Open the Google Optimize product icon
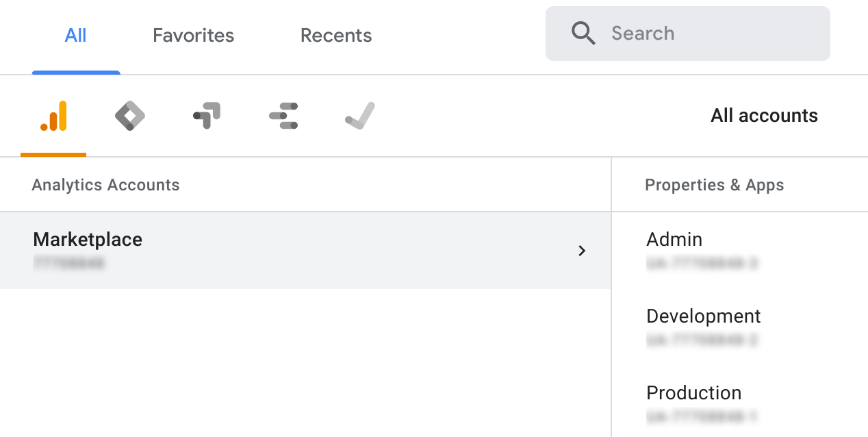The image size is (868, 437). pyautogui.click(x=207, y=116)
